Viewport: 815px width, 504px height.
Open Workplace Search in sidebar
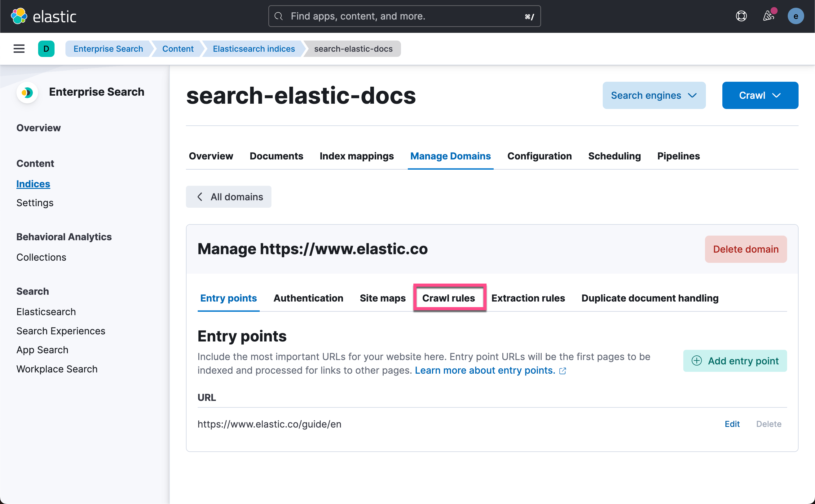pos(57,369)
